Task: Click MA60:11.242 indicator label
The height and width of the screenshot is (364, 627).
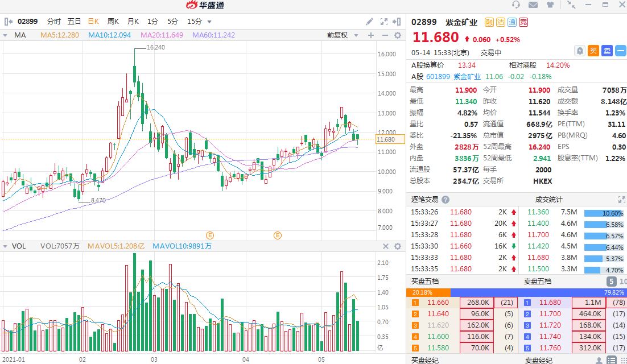Action: [213, 35]
